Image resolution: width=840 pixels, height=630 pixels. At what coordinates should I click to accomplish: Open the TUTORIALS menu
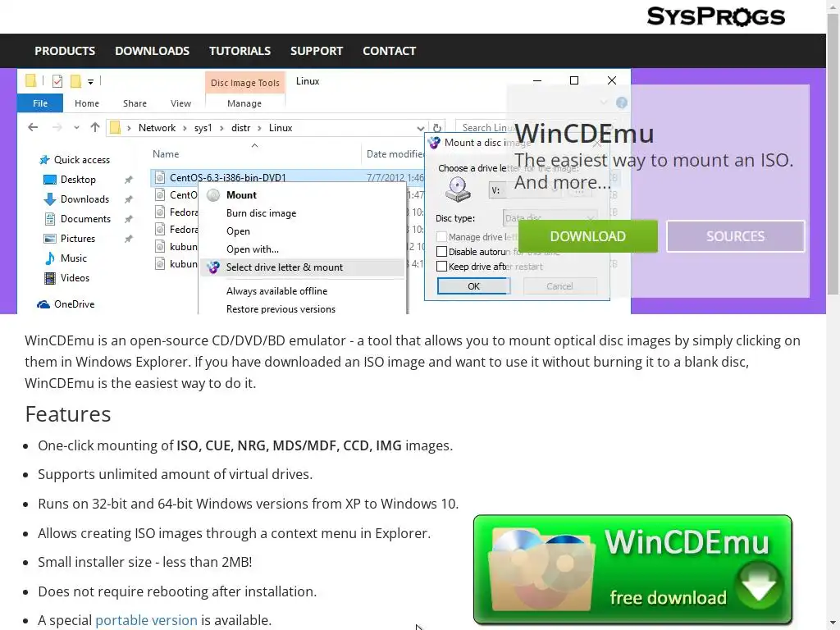[x=240, y=51]
